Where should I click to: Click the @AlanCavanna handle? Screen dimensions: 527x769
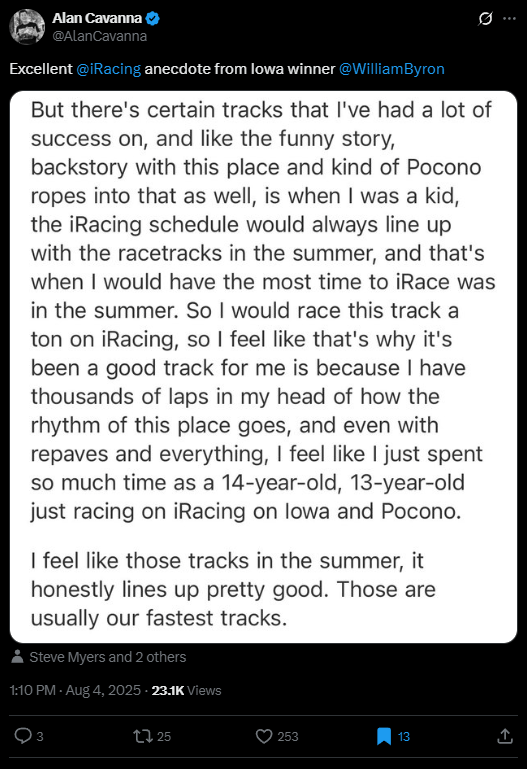click(x=100, y=36)
